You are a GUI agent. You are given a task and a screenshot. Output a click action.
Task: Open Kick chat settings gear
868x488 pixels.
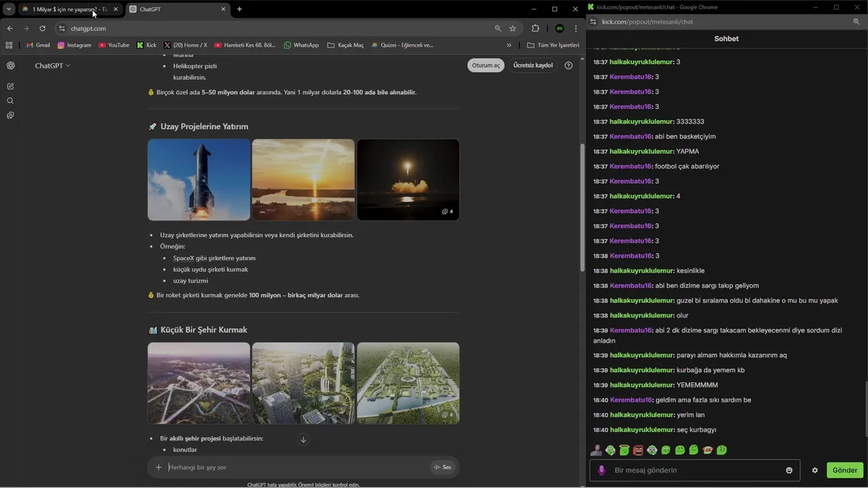click(x=815, y=470)
